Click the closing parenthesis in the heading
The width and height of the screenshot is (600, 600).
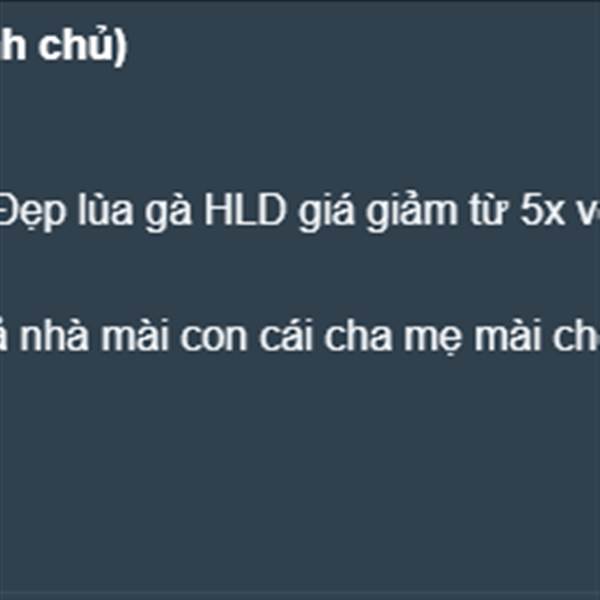pos(120,48)
